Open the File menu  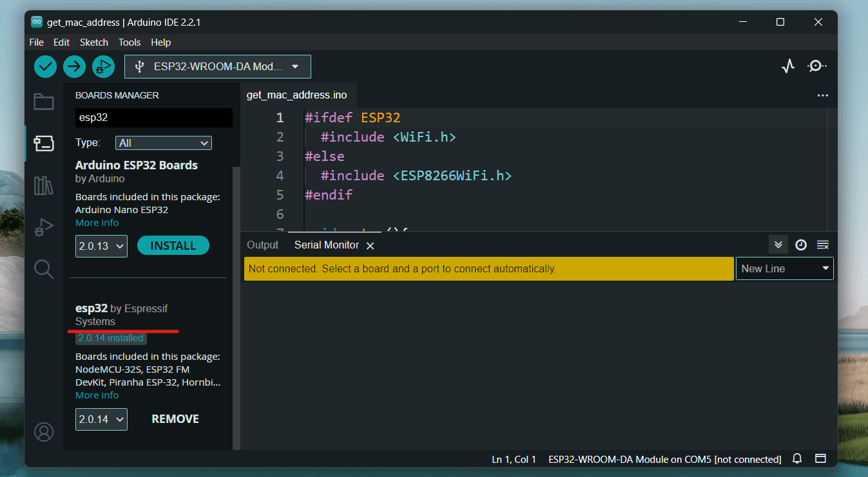click(x=37, y=42)
